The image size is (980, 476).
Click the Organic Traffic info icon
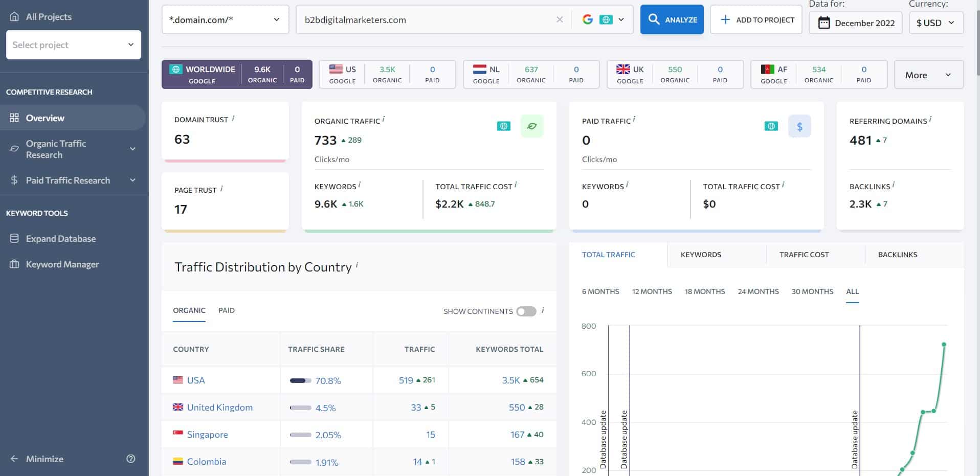pyautogui.click(x=384, y=119)
